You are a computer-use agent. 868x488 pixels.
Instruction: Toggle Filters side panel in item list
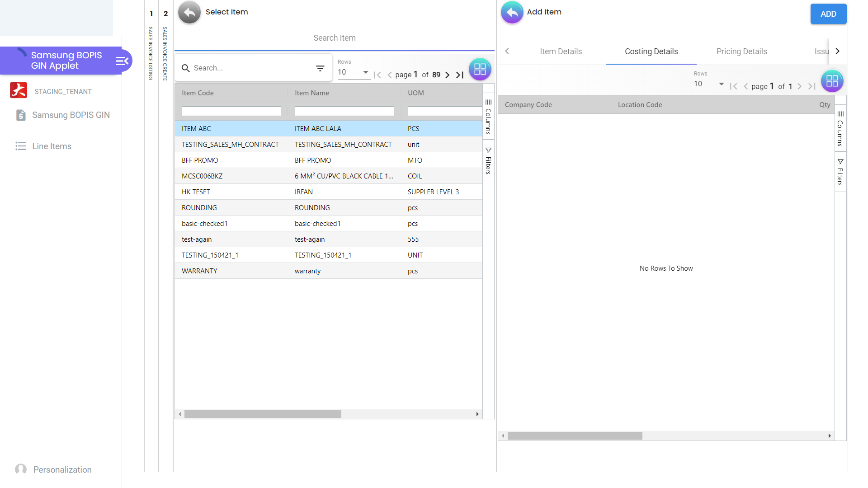click(488, 160)
